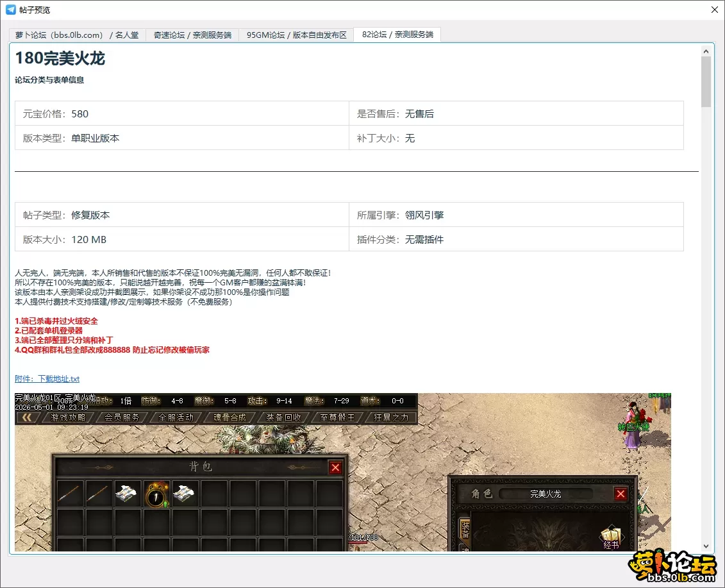The height and width of the screenshot is (588, 725).
Task: Click the 装备 side tab in character panel
Action: [465, 530]
